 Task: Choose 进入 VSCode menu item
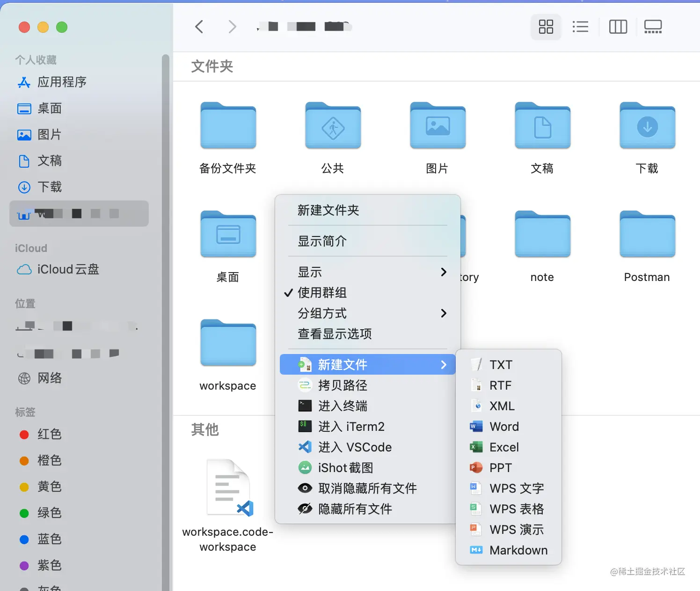pos(367,447)
